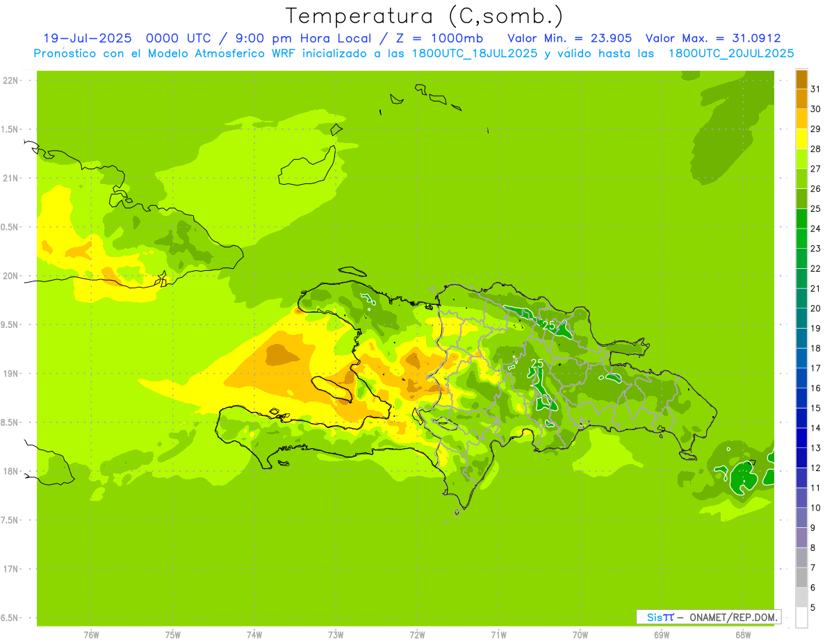The image size is (834, 644).
Task: Click the '18N' latitude label
Action: click(x=10, y=472)
